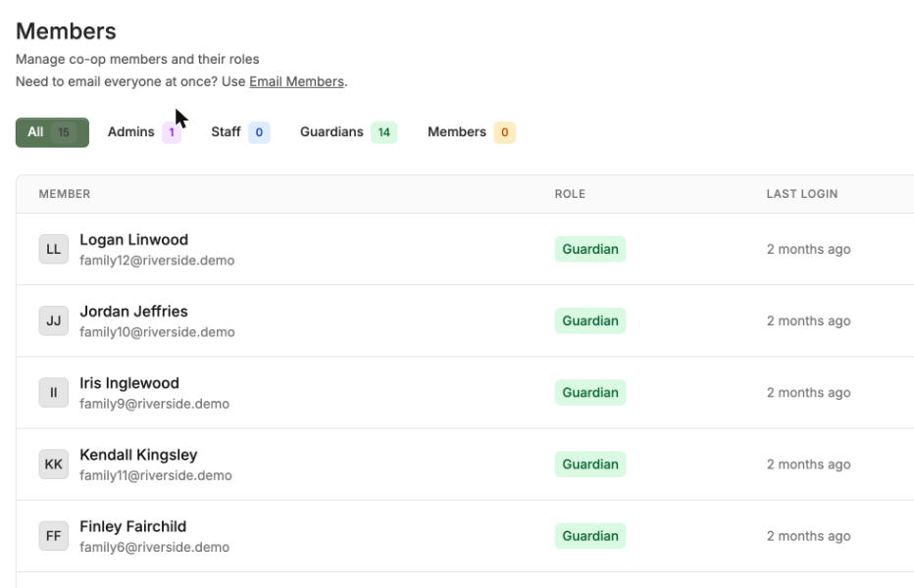Viewport: 914px width, 588px height.
Task: Select the name Finley Fairchild
Action: point(133,526)
